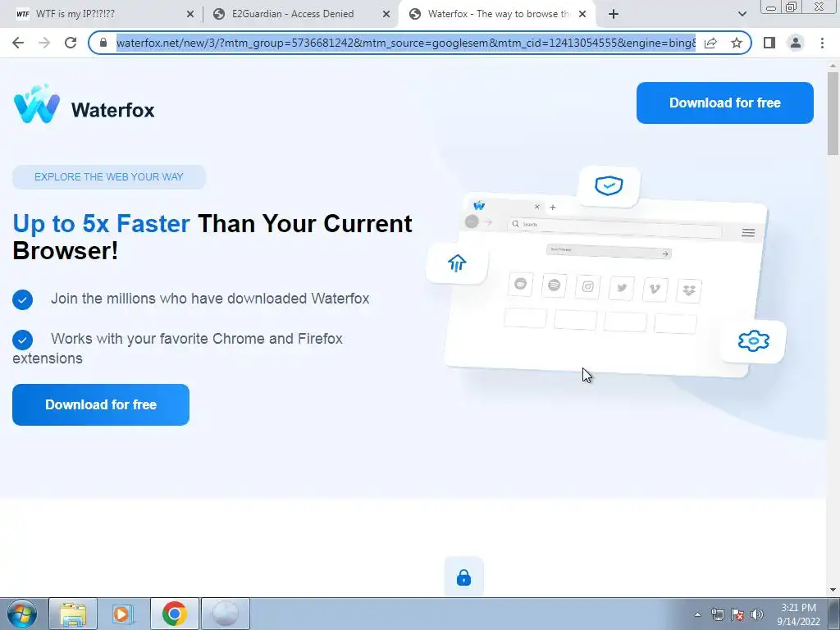Click the network icon in the system tray
840x630 pixels.
[x=717, y=614]
